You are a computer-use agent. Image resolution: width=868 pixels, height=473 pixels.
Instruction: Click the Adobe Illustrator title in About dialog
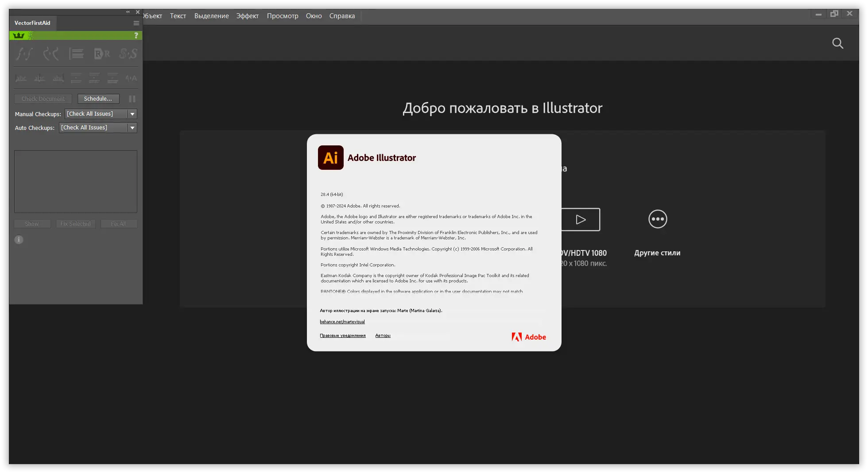tap(382, 158)
